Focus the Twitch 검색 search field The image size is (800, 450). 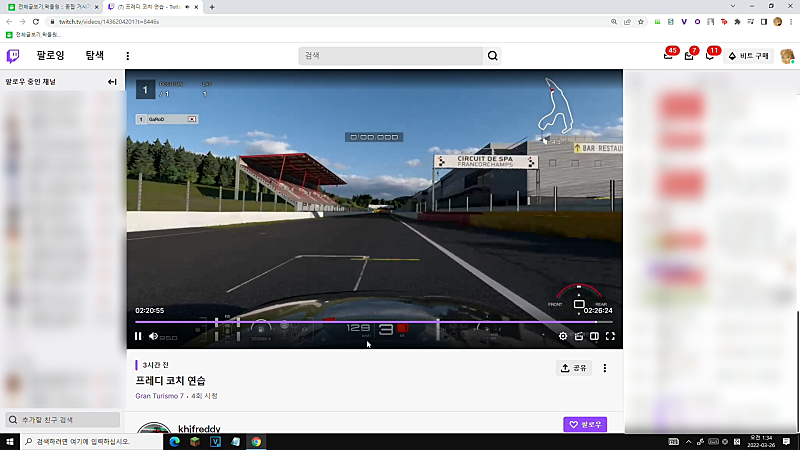(x=390, y=56)
